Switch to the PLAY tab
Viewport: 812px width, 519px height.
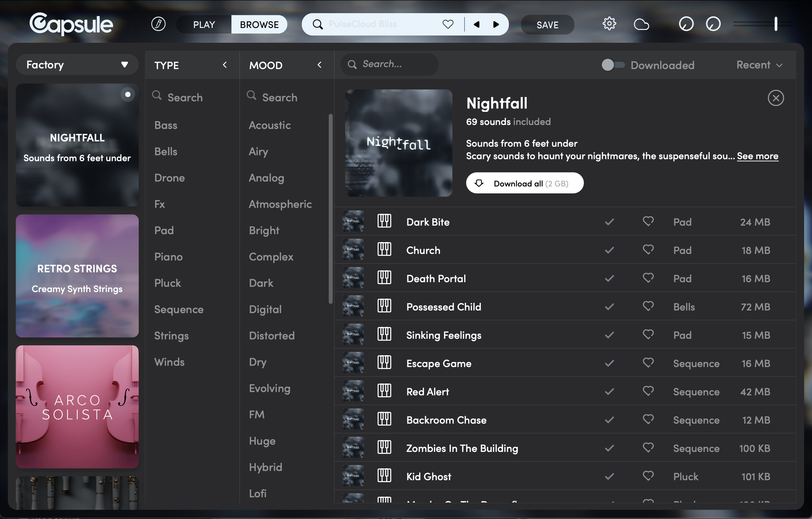click(204, 25)
